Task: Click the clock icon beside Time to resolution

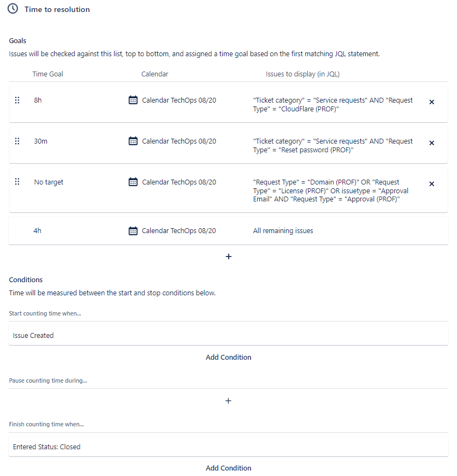Action: tap(13, 9)
